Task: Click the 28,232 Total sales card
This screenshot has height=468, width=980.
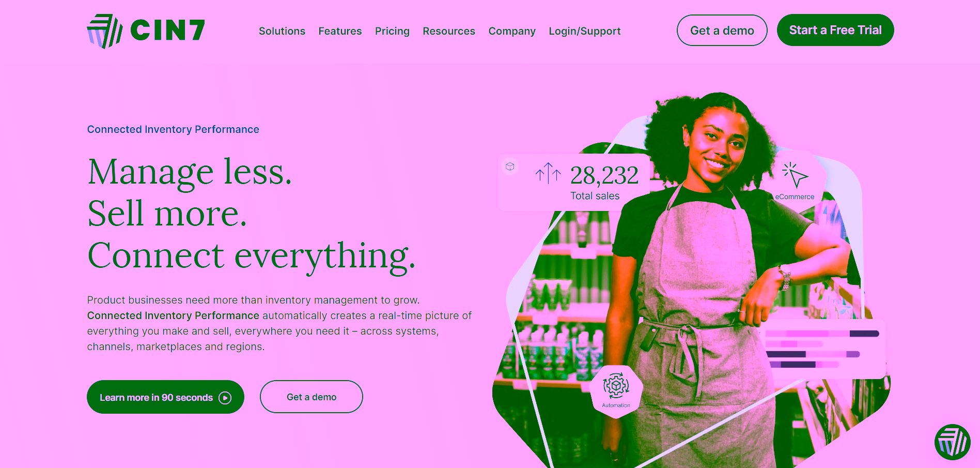Action: [x=573, y=182]
